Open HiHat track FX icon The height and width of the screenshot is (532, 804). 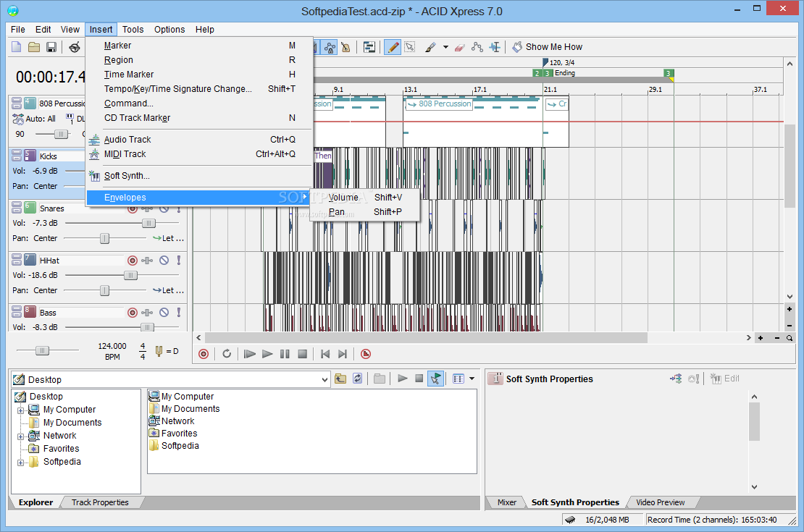pos(148,261)
